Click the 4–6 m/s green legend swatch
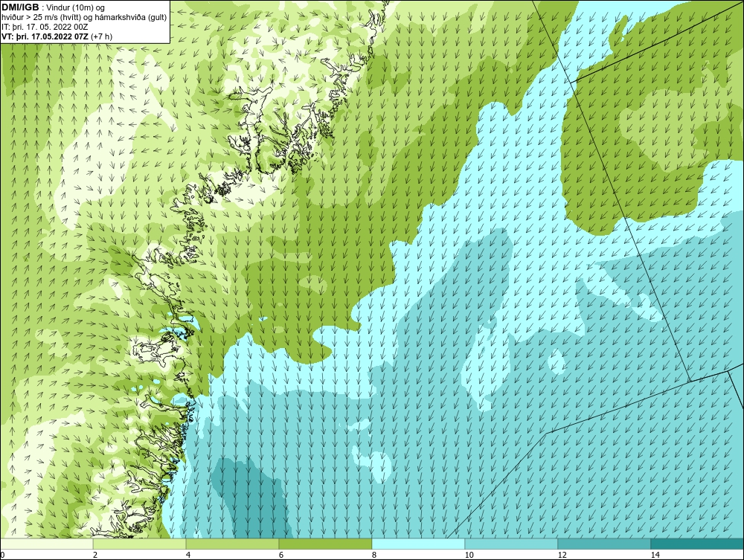This screenshot has height=560, width=744. pyautogui.click(x=232, y=544)
